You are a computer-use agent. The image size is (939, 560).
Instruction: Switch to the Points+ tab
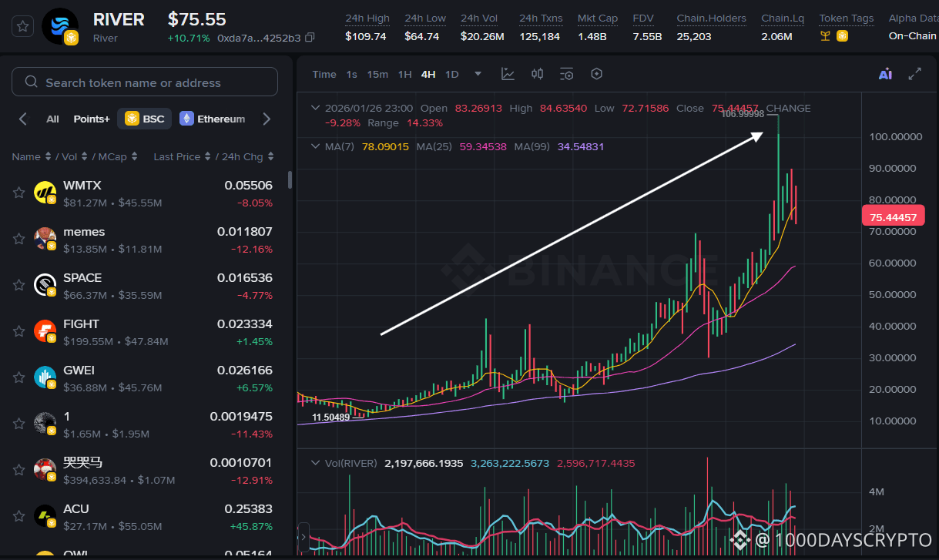coord(92,119)
